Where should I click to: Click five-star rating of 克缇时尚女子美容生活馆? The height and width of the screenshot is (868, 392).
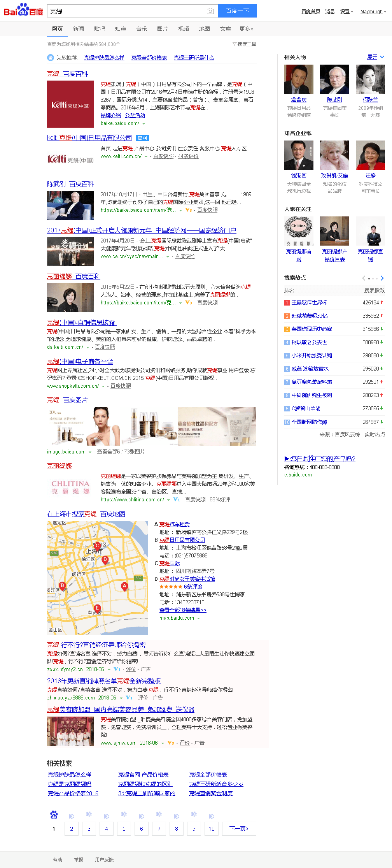coord(171,587)
